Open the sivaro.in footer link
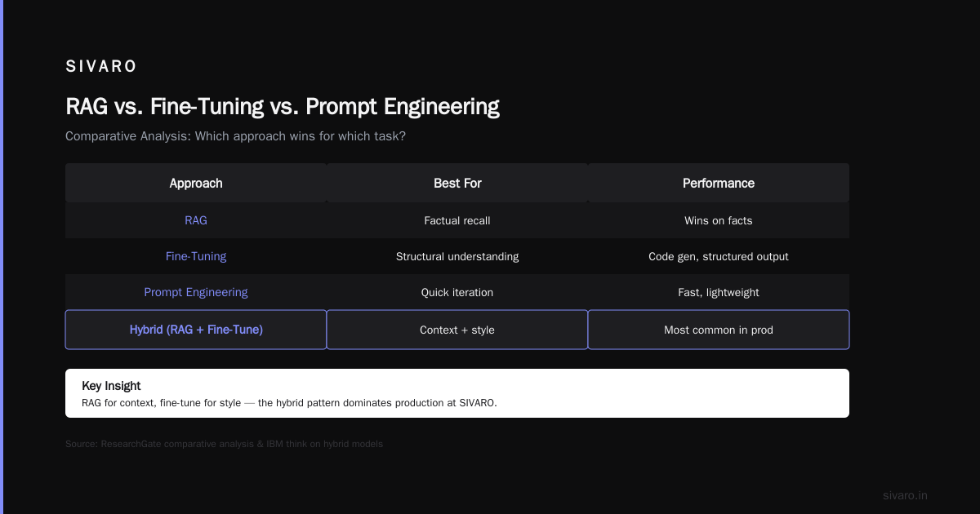This screenshot has height=514, width=980. [x=905, y=495]
